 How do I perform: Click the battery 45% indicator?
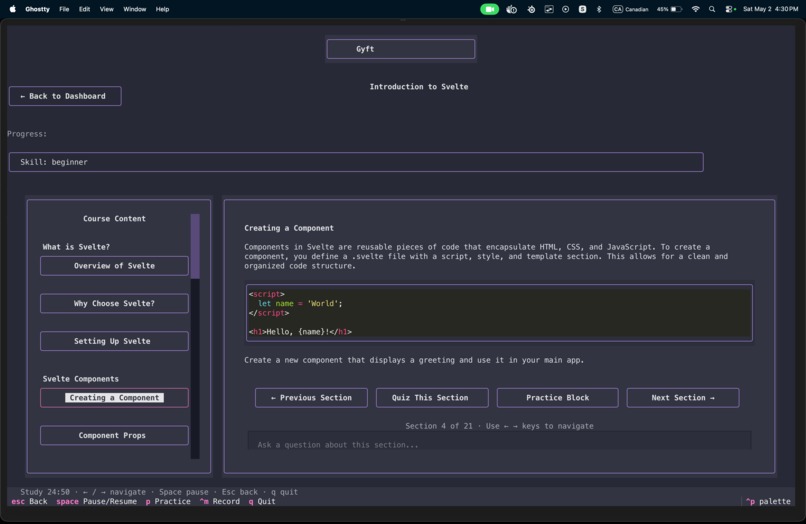tap(669, 9)
